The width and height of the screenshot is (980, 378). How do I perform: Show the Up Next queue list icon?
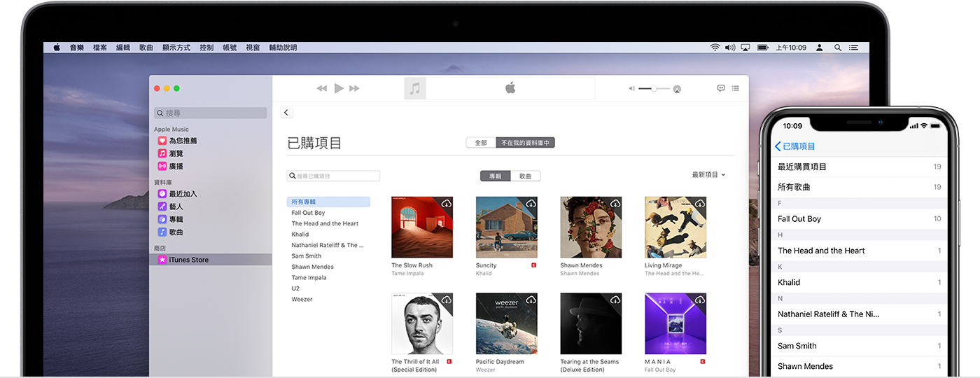[x=736, y=88]
